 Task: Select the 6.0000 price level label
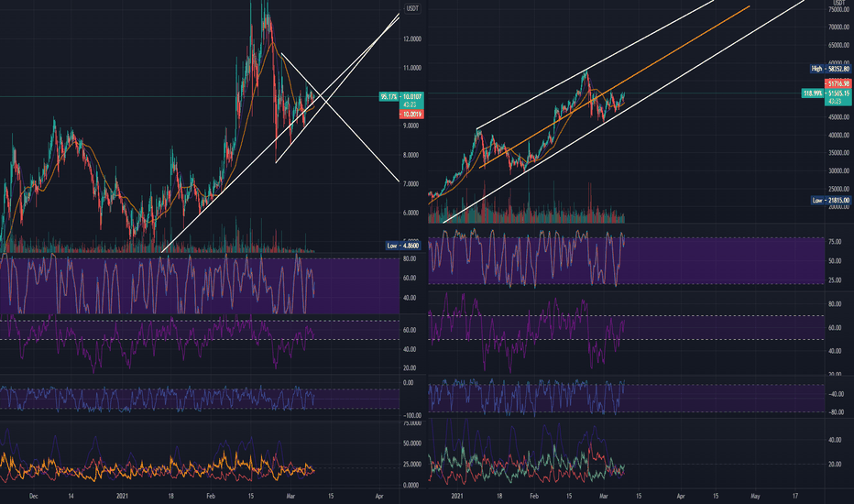click(x=411, y=213)
